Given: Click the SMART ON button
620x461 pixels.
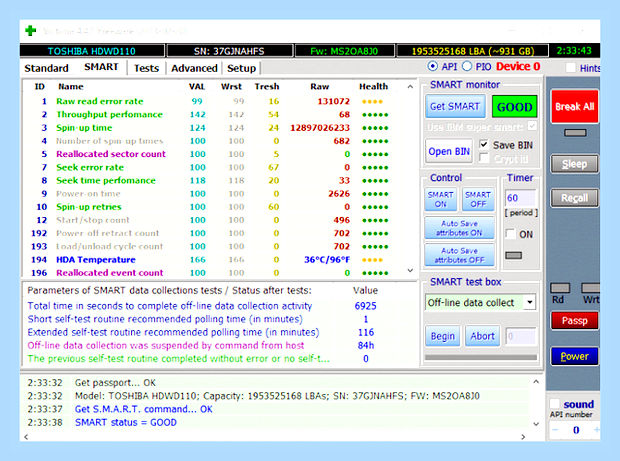Looking at the screenshot, I should tap(440, 199).
